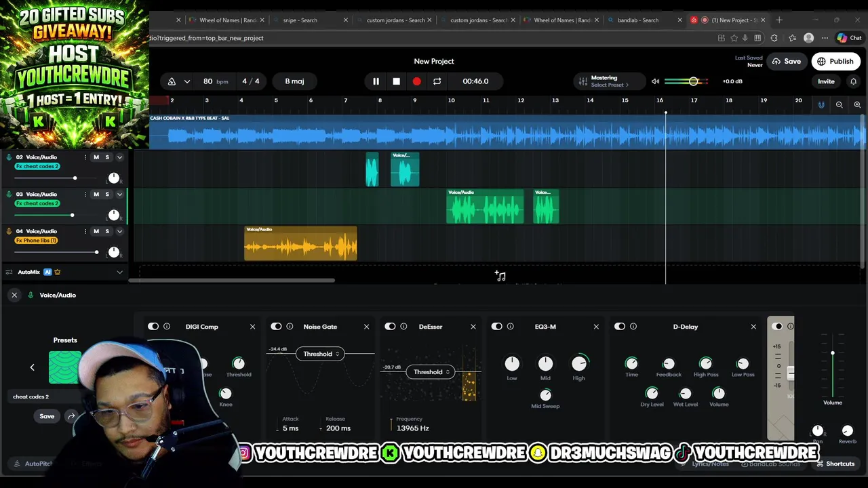Remove the DeEsser effect
868x488 pixels.
[473, 327]
